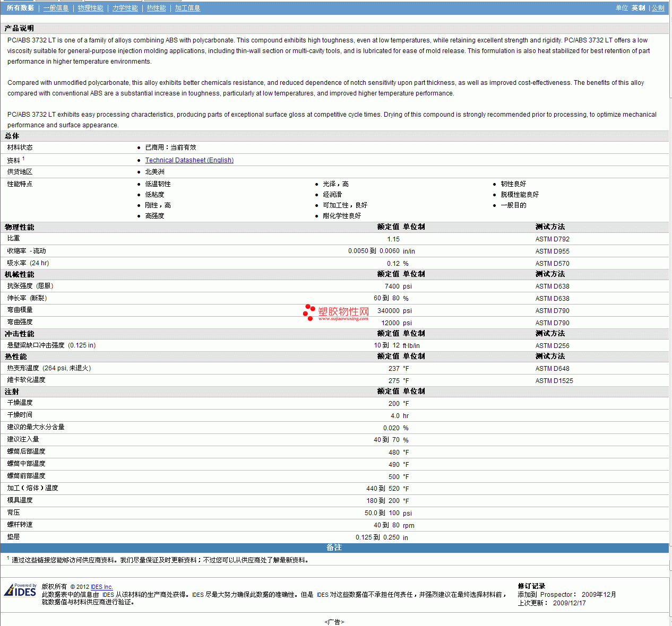
Task: Select the 干燥温度 row label
Action: coord(20,403)
